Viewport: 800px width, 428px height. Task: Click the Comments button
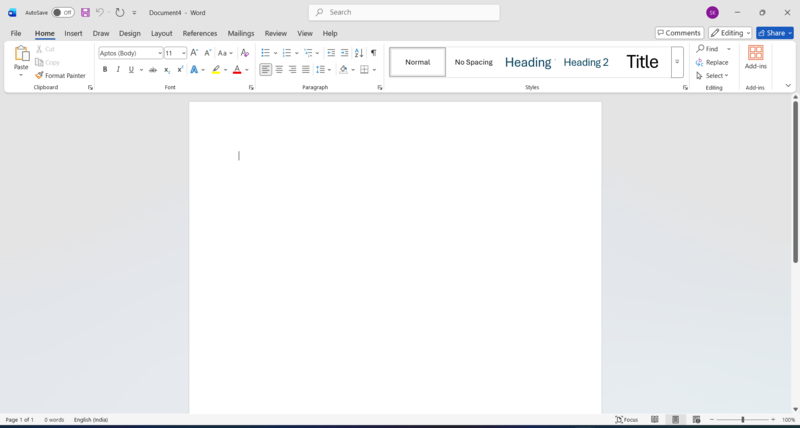679,33
